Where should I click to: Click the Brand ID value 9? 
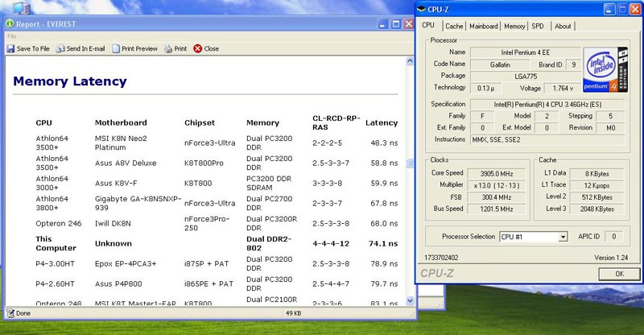tap(573, 65)
